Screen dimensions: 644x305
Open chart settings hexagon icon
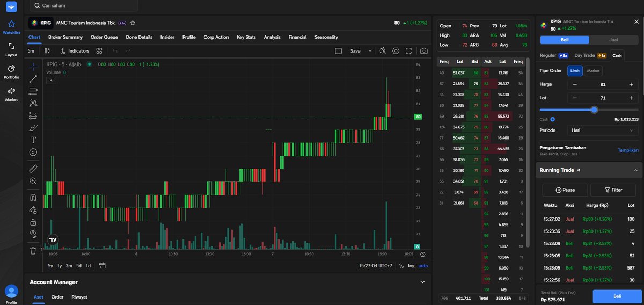pos(396,50)
